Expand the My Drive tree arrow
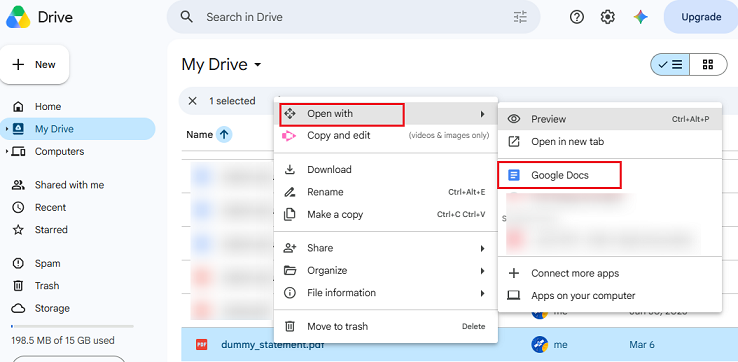The width and height of the screenshot is (738, 362). click(7, 129)
